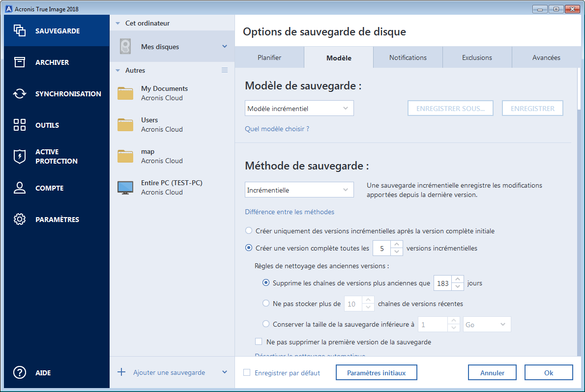Open Différence entre les méthodes link
The height and width of the screenshot is (392, 585).
coord(290,212)
